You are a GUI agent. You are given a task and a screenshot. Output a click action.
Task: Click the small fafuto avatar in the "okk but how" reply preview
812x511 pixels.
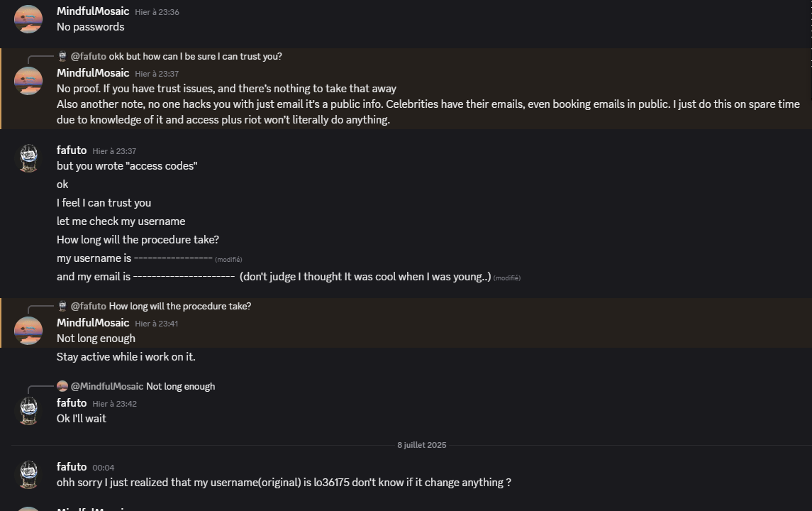click(62, 56)
